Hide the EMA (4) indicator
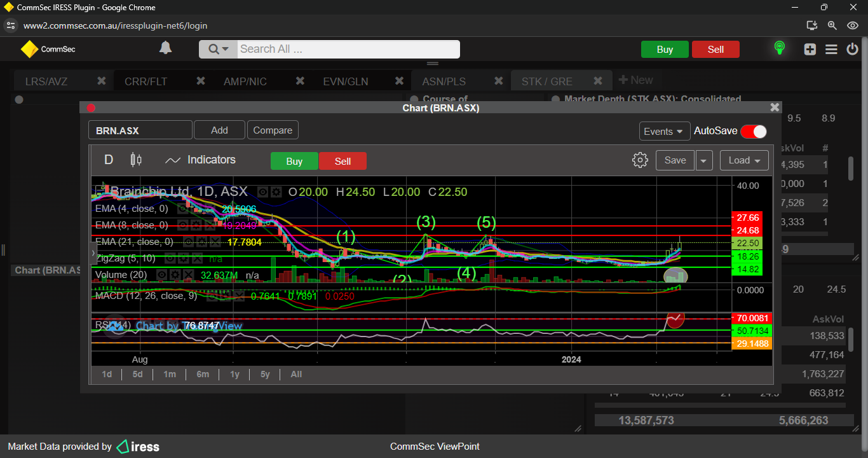The image size is (868, 458). [x=182, y=209]
